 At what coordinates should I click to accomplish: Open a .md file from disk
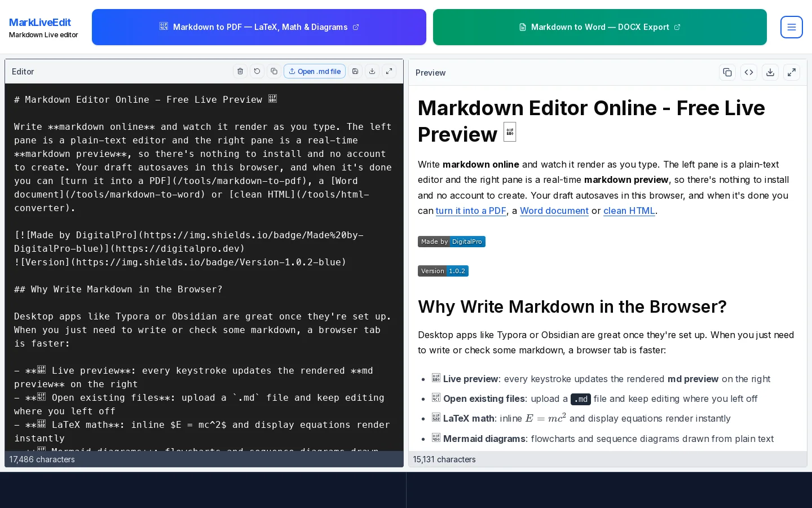click(315, 71)
